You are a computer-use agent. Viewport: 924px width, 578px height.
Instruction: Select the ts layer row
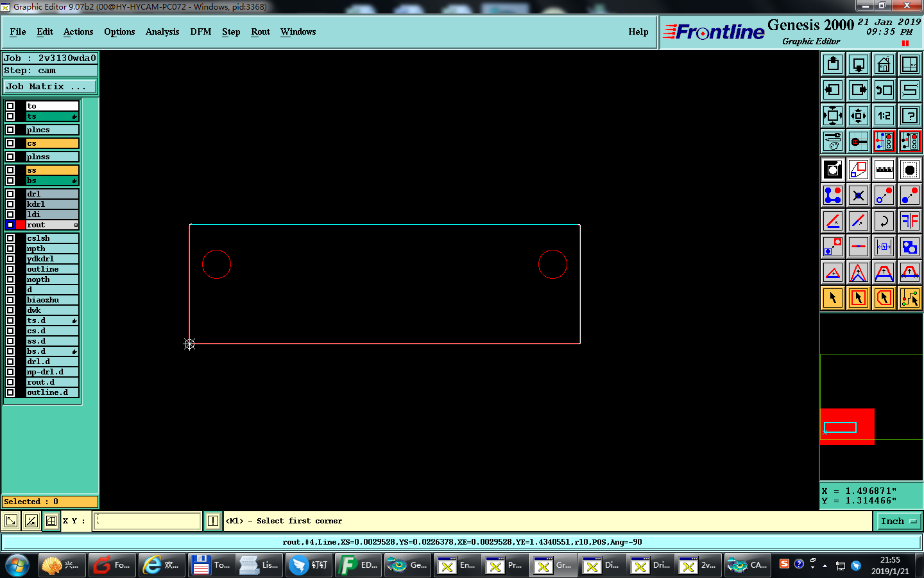[53, 116]
